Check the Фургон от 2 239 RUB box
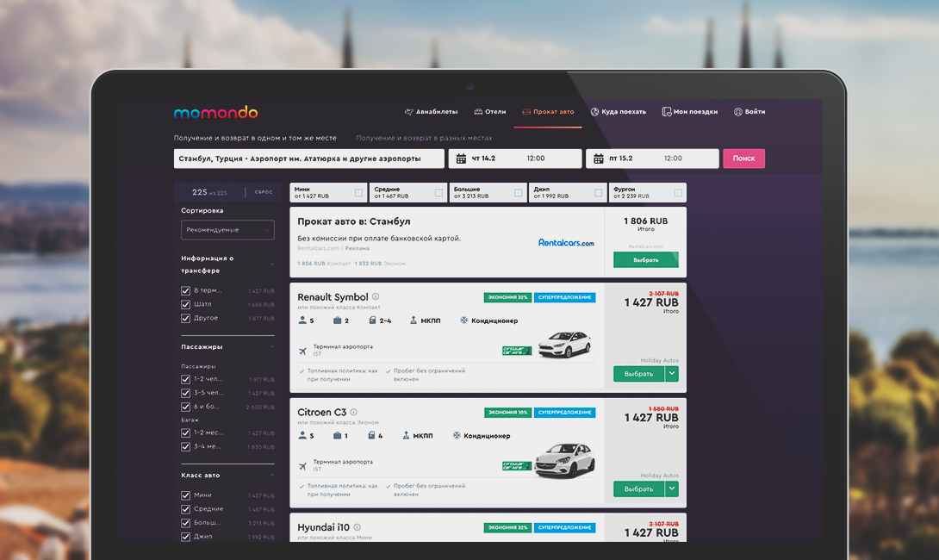Image resolution: width=939 pixels, height=560 pixels. (x=678, y=193)
